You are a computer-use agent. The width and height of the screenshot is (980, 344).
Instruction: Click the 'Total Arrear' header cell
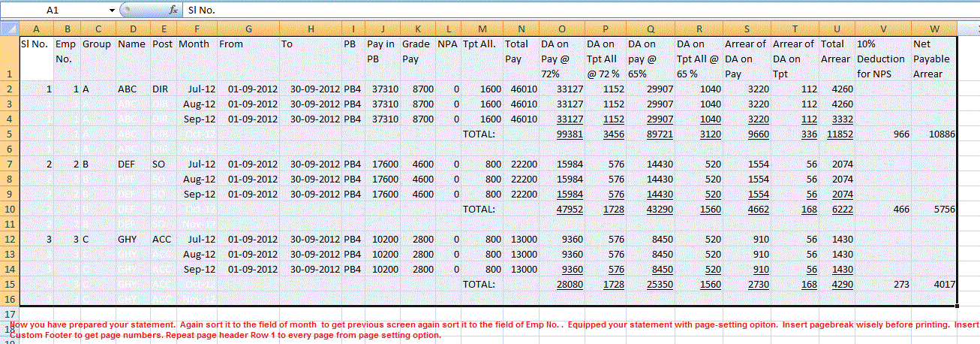[x=837, y=59]
